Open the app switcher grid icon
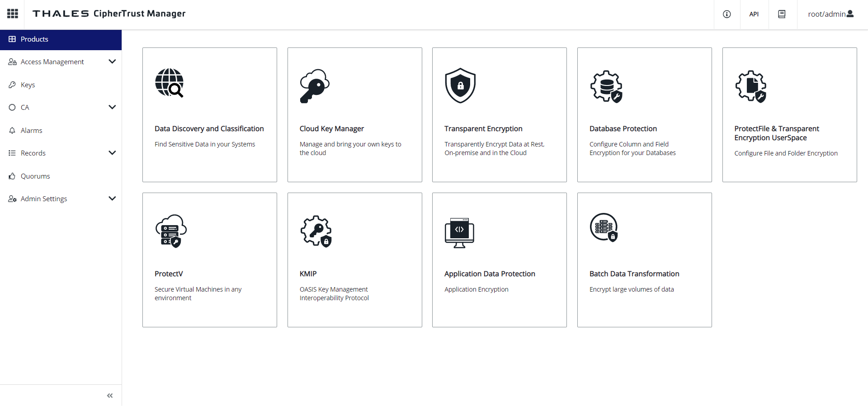 pyautogui.click(x=13, y=14)
